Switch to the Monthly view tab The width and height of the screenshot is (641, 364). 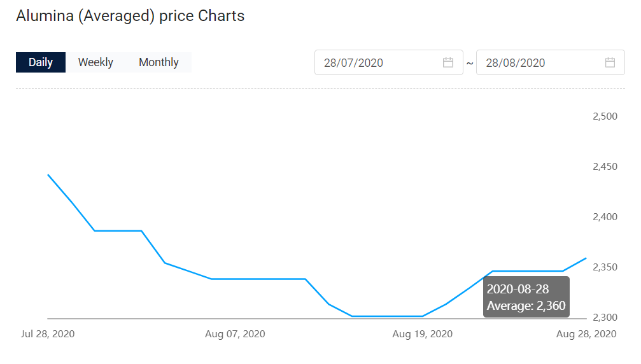(x=158, y=62)
